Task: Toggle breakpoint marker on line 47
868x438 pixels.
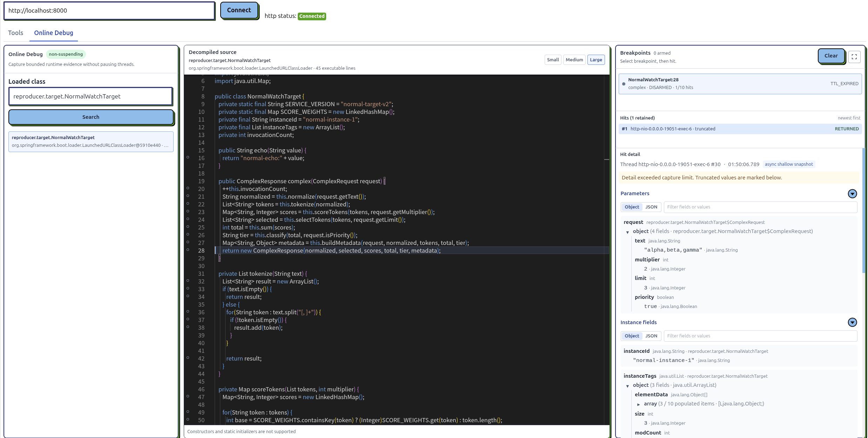Action: click(x=188, y=396)
